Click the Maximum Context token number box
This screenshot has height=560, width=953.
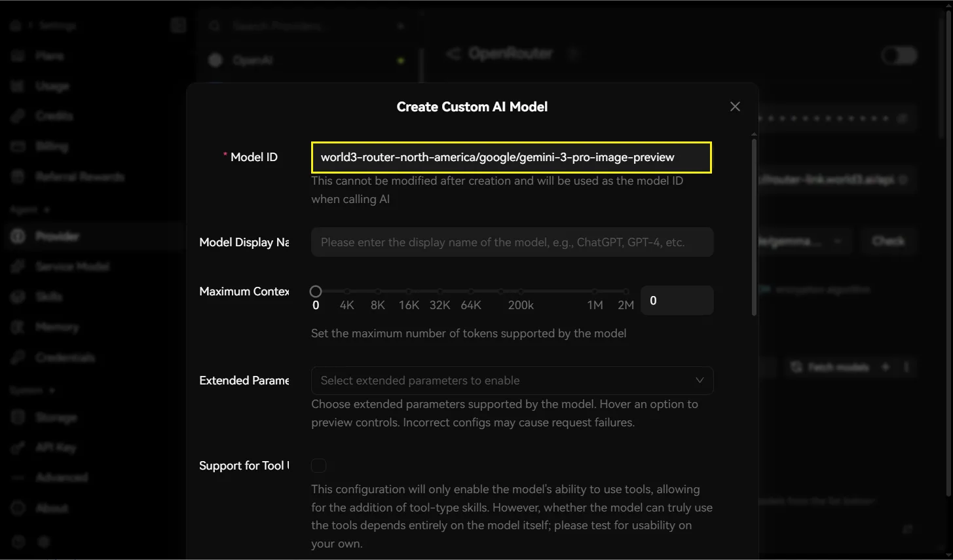click(x=677, y=301)
